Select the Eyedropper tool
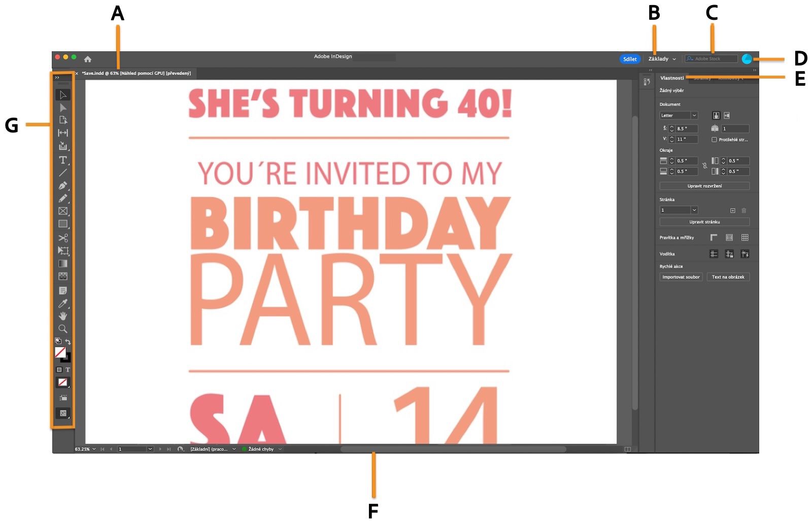Image resolution: width=812 pixels, height=524 pixels. click(63, 303)
